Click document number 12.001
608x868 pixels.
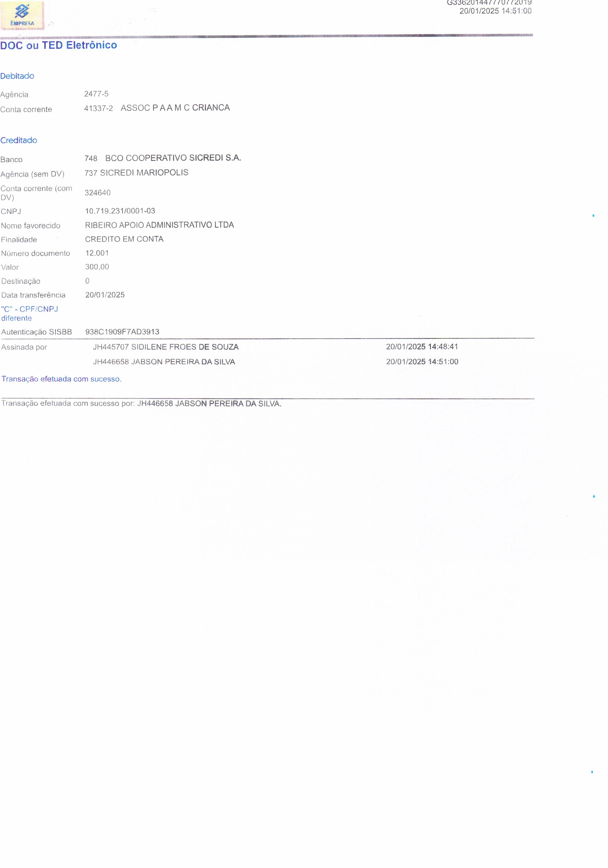pos(97,253)
